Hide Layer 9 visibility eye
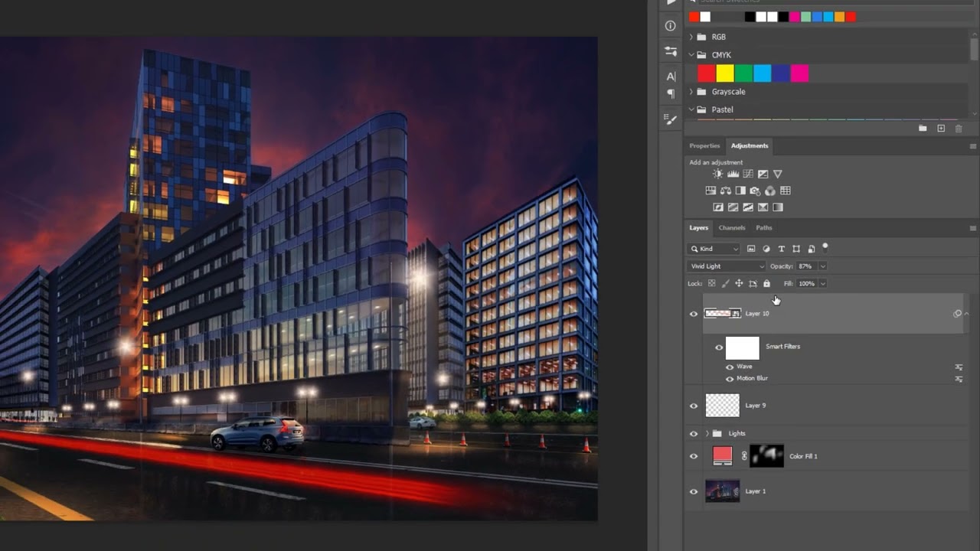Screen dimensions: 980x551 694,406
